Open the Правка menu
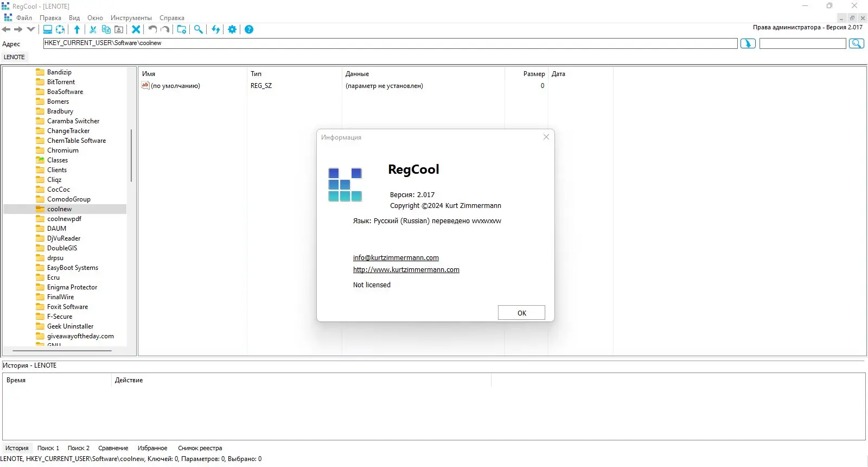868x467 pixels. 50,18
